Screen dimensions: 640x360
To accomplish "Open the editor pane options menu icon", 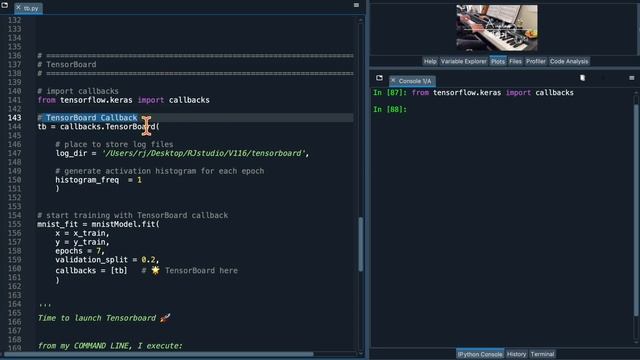I will click(356, 5).
